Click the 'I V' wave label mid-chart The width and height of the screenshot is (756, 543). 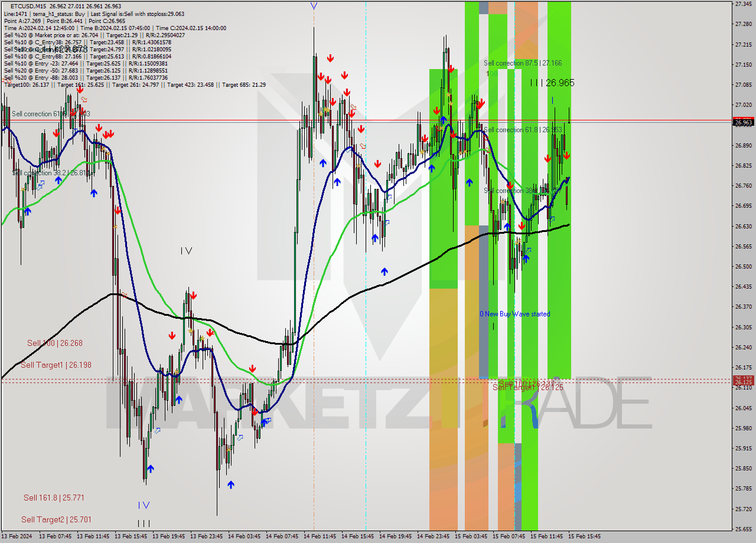pyautogui.click(x=187, y=251)
